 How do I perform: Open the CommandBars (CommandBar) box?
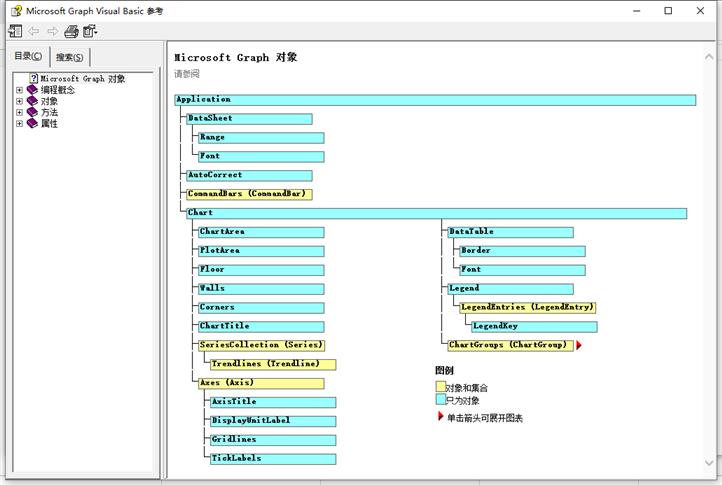pyautogui.click(x=249, y=194)
